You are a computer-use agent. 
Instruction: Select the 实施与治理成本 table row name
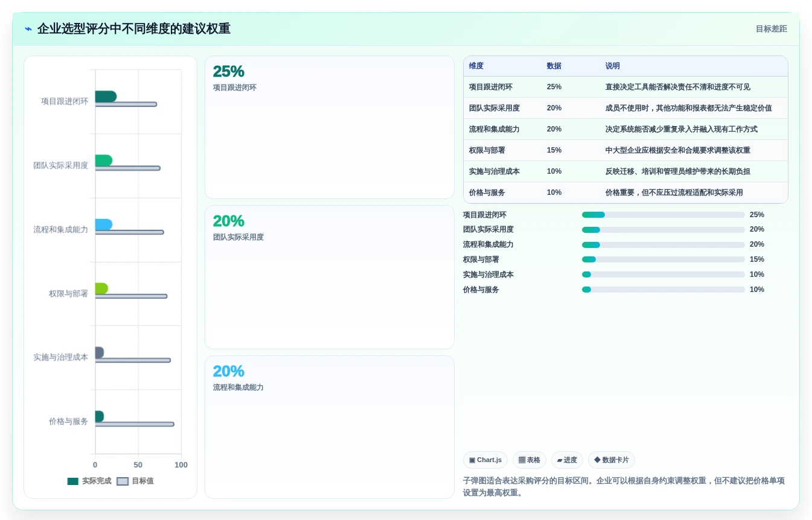pyautogui.click(x=494, y=171)
